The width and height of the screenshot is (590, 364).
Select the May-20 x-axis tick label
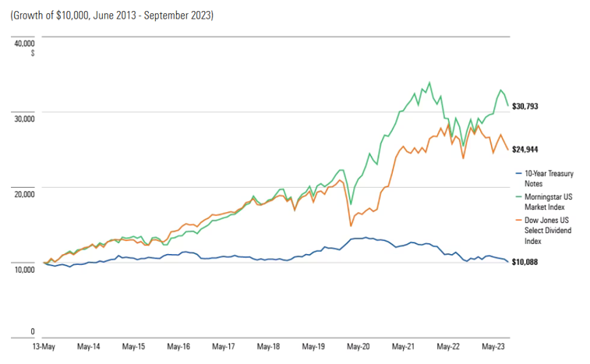[357, 345]
